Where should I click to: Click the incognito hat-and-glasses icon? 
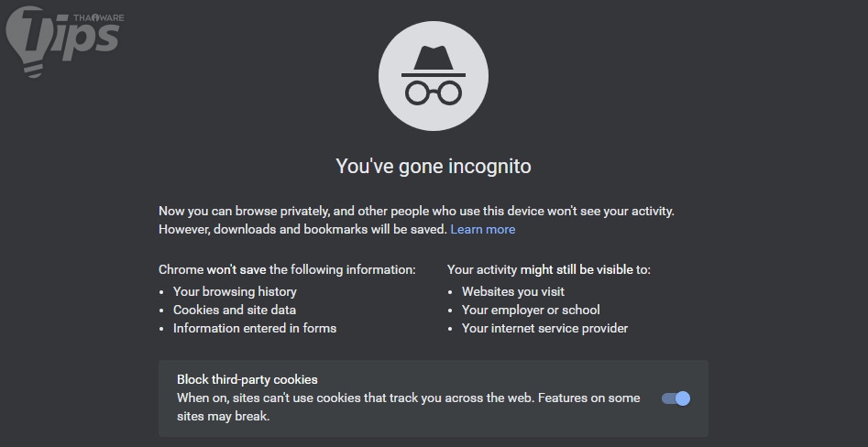434,75
